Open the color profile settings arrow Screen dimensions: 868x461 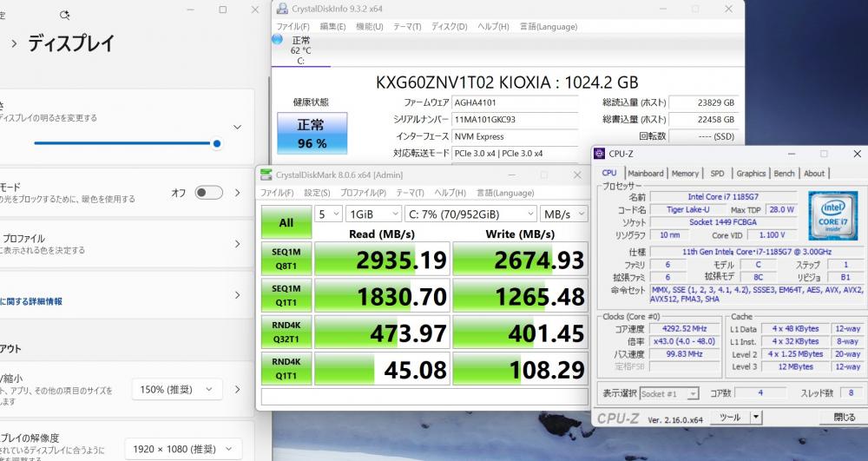click(x=238, y=244)
